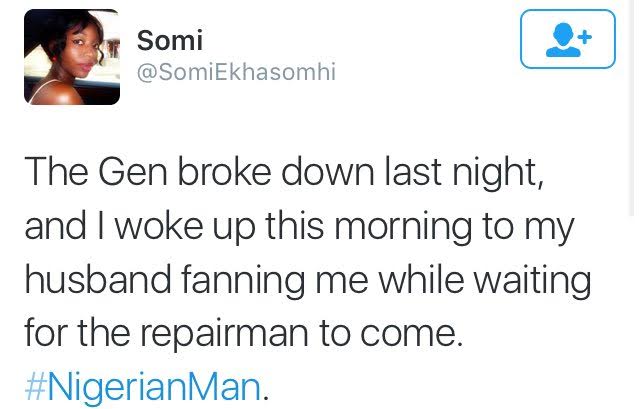The width and height of the screenshot is (639, 409).
Task: Click the tweet's first line about the Gen
Action: pyautogui.click(x=284, y=173)
